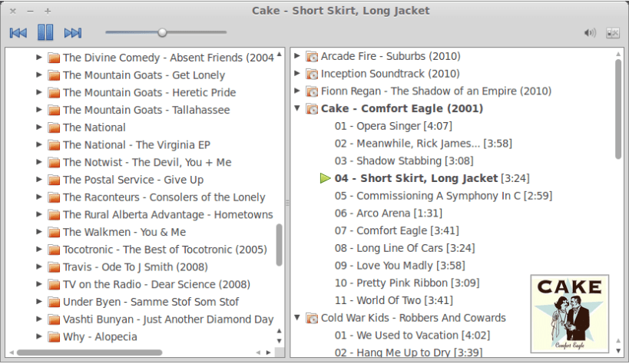This screenshot has height=364, width=629.
Task: Select 09 - Love You Madly
Action: [x=400, y=266]
